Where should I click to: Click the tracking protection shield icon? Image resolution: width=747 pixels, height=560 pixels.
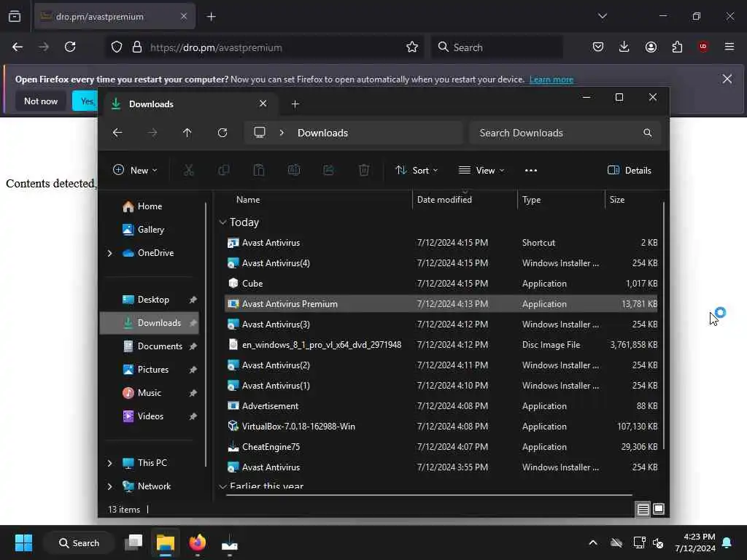tap(117, 47)
